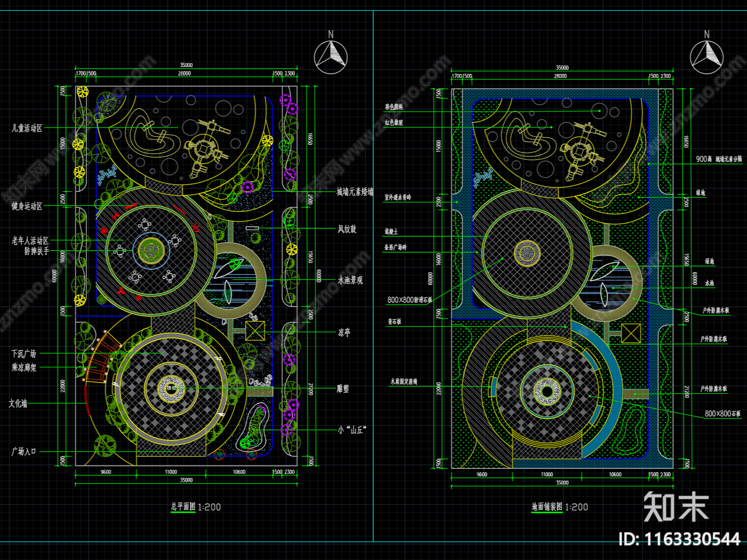Select the 800×800石板 label
The width and height of the screenshot is (747, 560).
click(723, 414)
